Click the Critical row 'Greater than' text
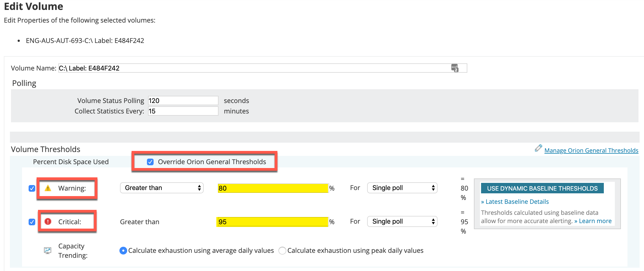The width and height of the screenshot is (644, 271). pos(140,222)
